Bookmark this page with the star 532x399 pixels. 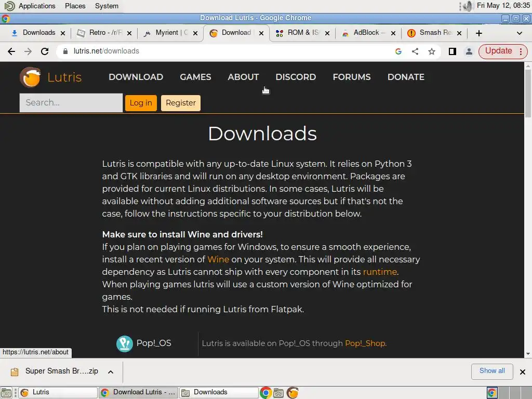pyautogui.click(x=432, y=51)
